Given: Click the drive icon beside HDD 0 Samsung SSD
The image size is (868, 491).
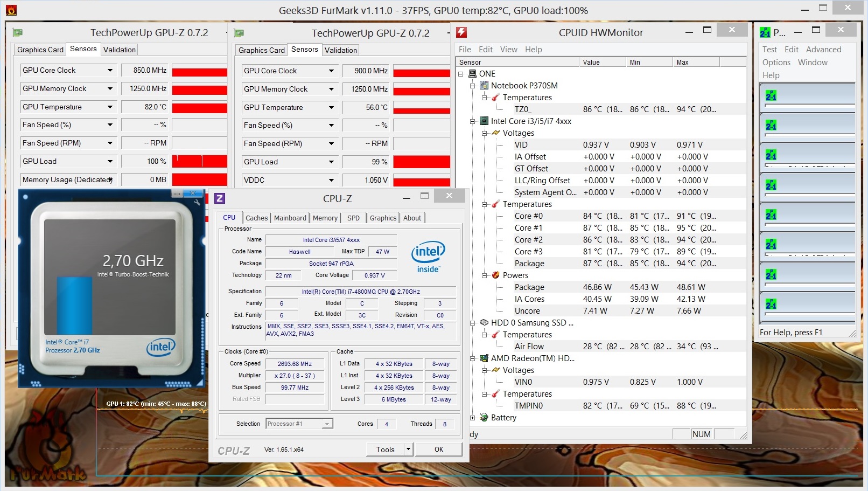Looking at the screenshot, I should [484, 323].
